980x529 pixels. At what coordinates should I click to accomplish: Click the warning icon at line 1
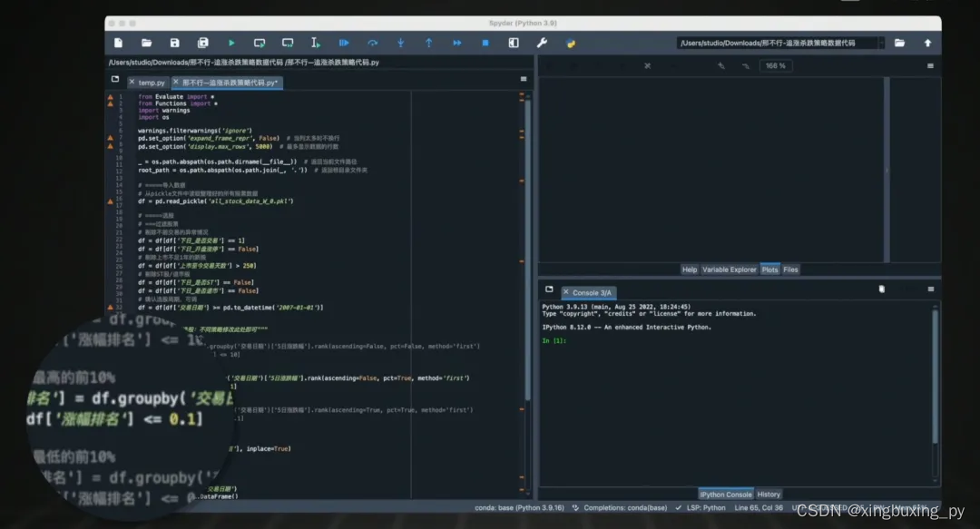111,97
